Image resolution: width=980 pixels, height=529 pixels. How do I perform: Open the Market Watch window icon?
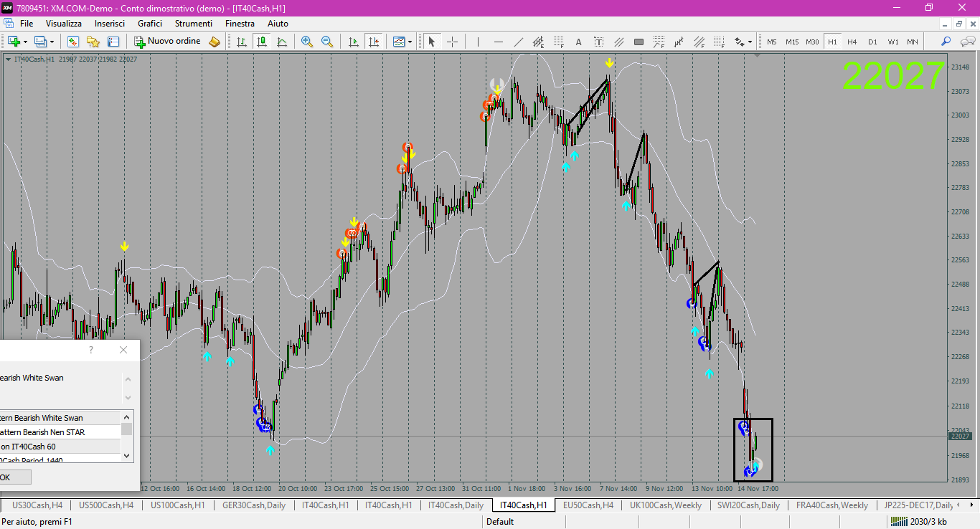tap(73, 42)
